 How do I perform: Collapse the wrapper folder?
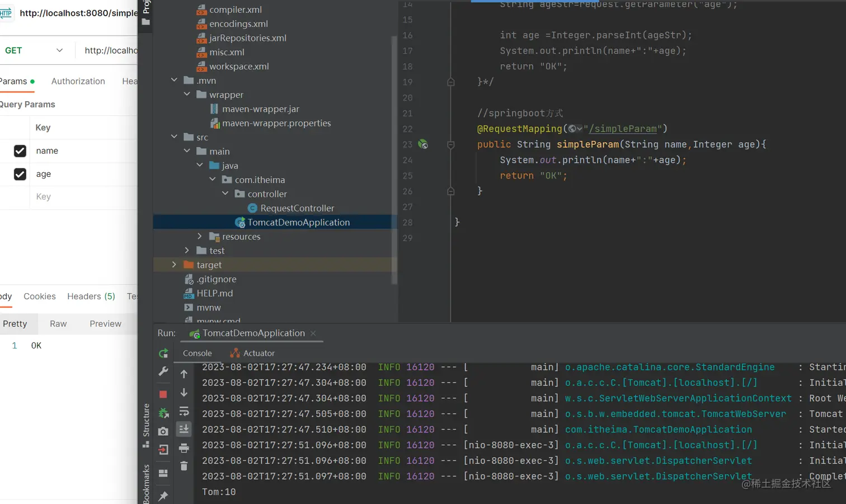[187, 95]
